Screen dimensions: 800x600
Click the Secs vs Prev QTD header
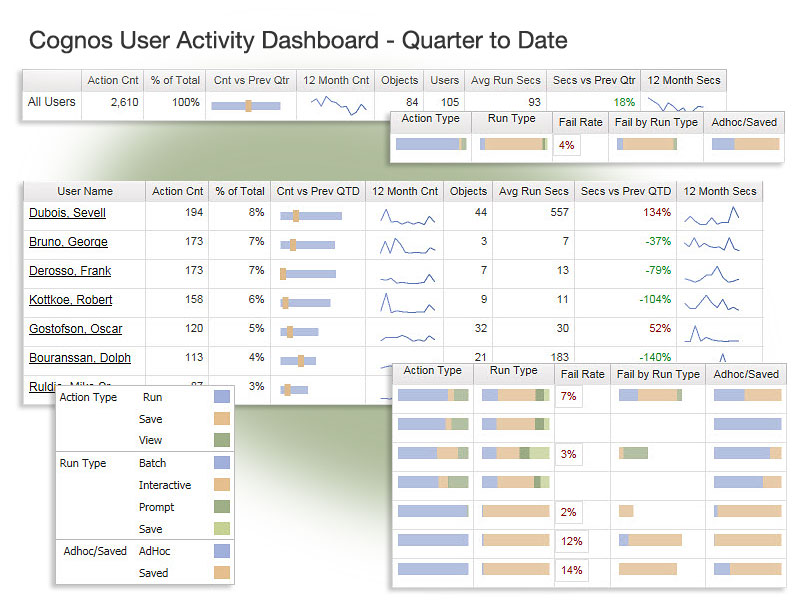tap(626, 191)
